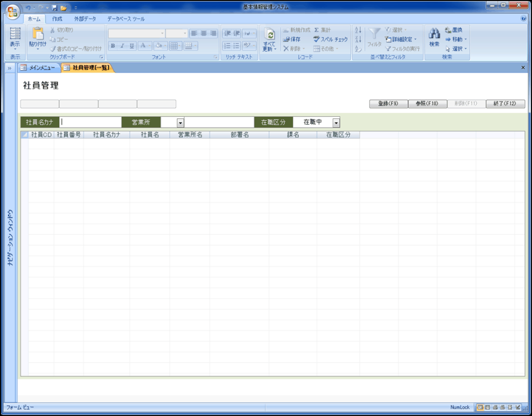Image resolution: width=532 pixels, height=416 pixels.
Task: Toggle italic formatting button
Action: point(122,46)
